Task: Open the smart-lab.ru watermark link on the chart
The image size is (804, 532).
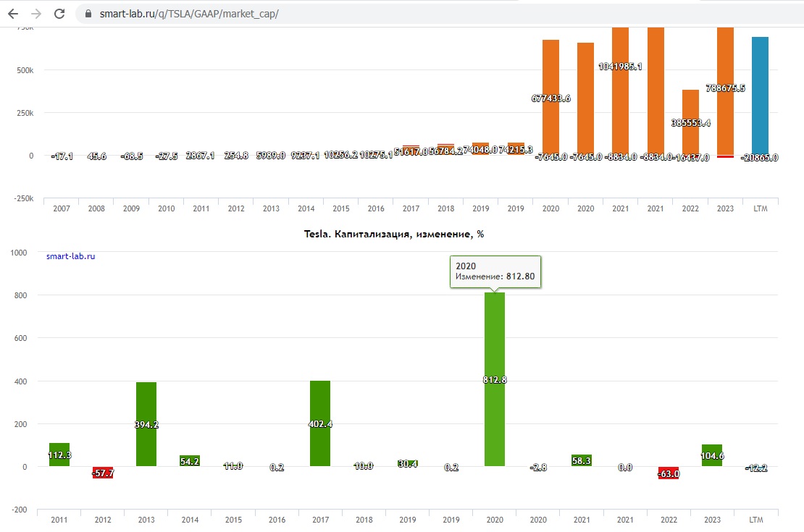Action: click(x=70, y=256)
